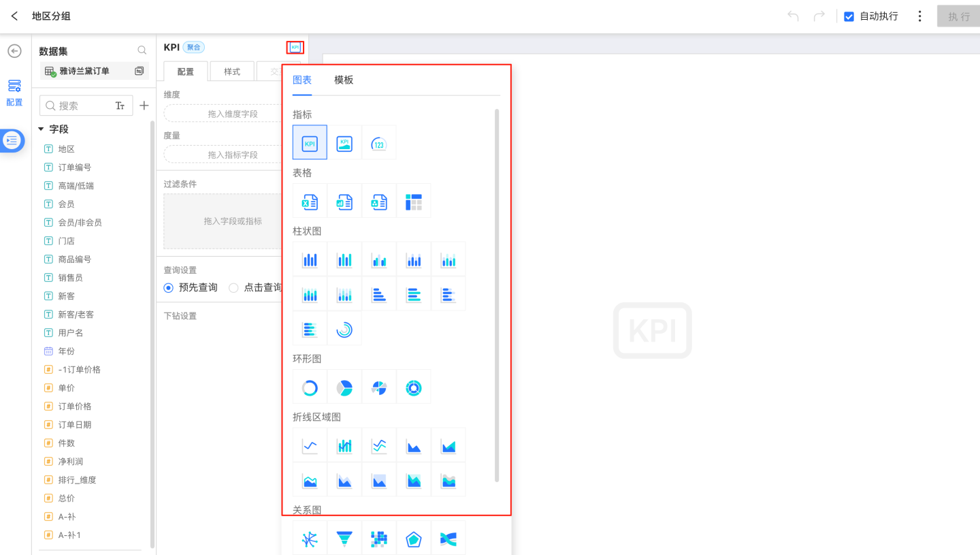Select the basic line chart icon

pos(310,446)
